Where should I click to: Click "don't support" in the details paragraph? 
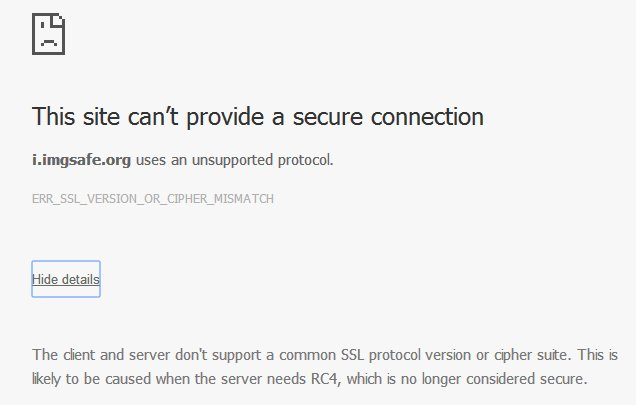pos(194,355)
